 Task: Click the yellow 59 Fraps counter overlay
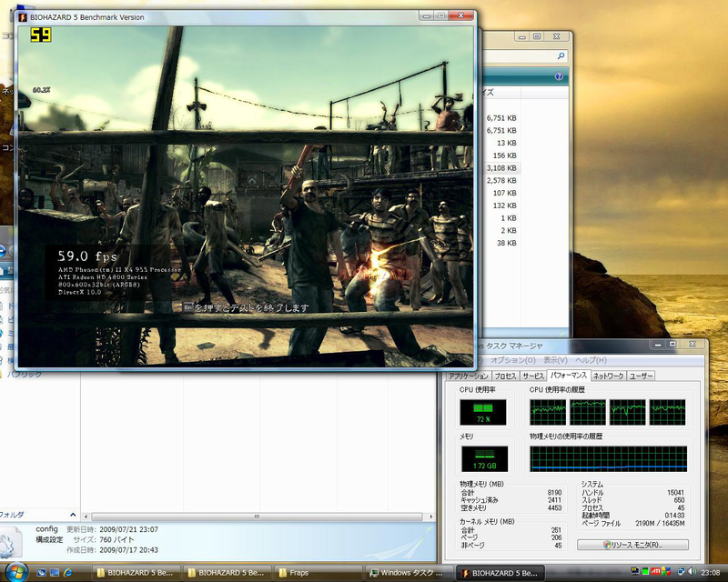point(40,35)
